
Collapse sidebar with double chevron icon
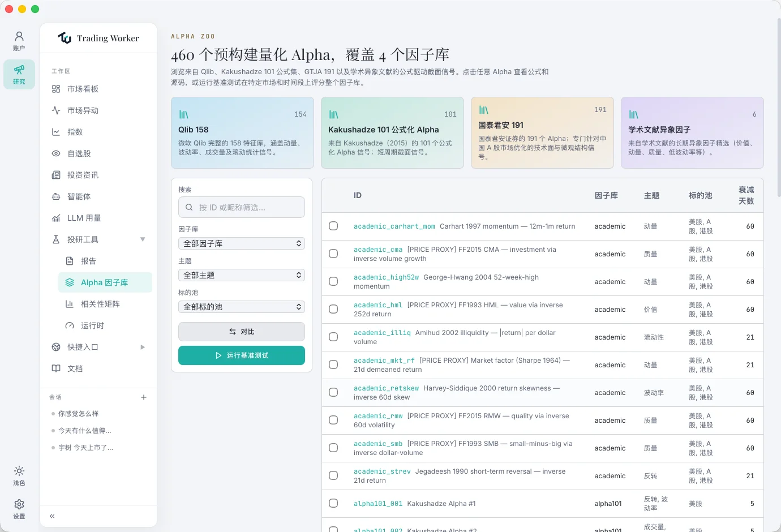click(x=52, y=516)
